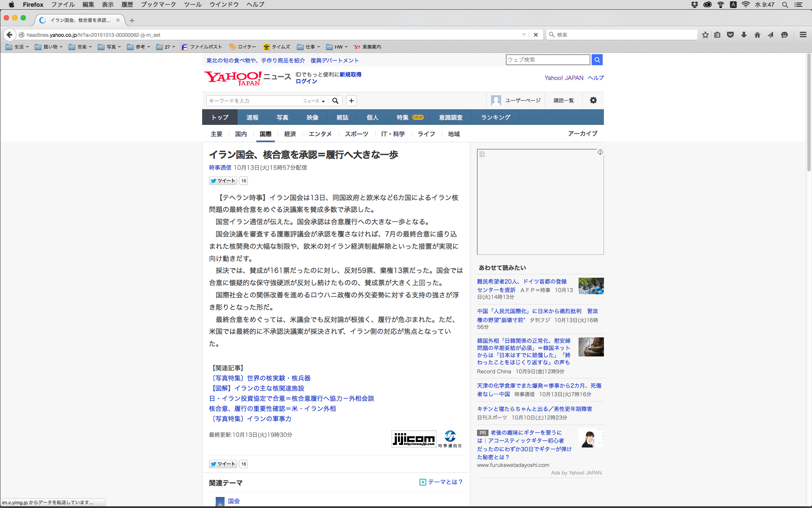Open the Firefox hamburger menu
Screen dimensions: 812x508
803,35
